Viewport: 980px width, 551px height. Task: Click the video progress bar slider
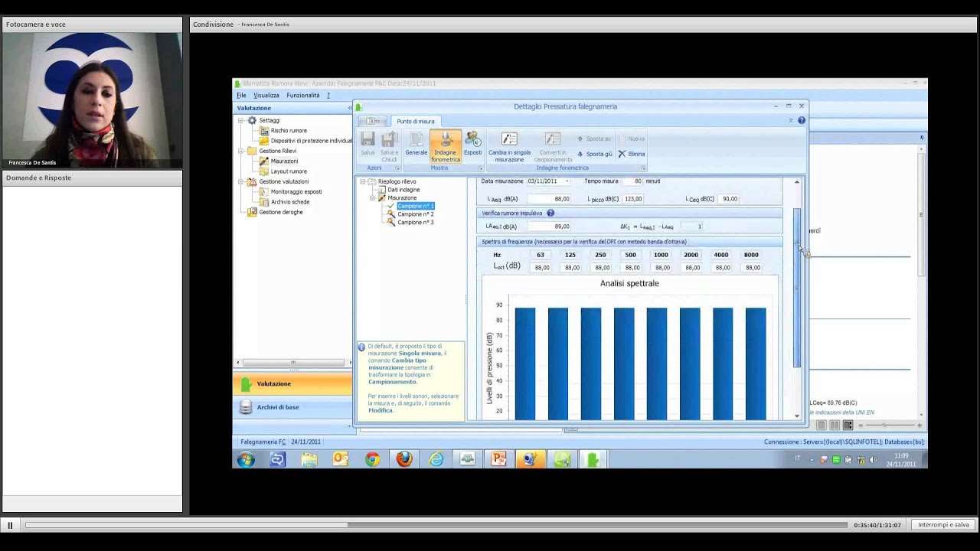(x=436, y=525)
